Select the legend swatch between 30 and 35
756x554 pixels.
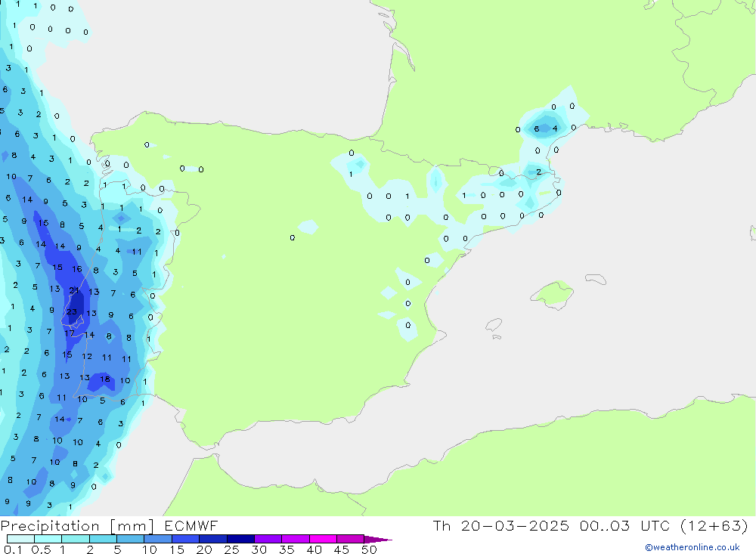tap(268, 539)
